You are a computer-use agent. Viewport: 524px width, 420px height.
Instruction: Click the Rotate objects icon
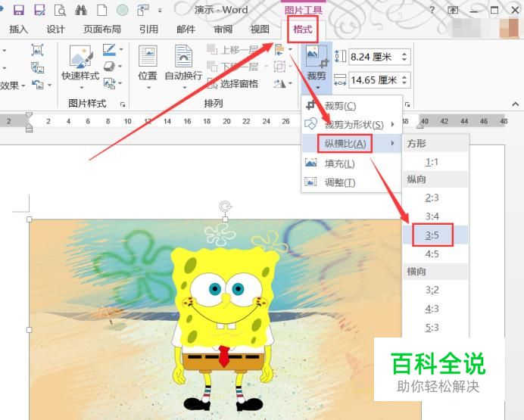click(x=279, y=83)
